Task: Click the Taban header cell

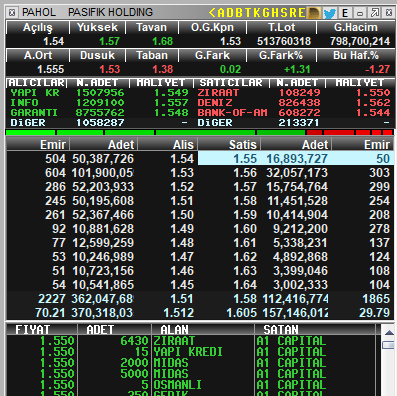Action: coord(152,55)
